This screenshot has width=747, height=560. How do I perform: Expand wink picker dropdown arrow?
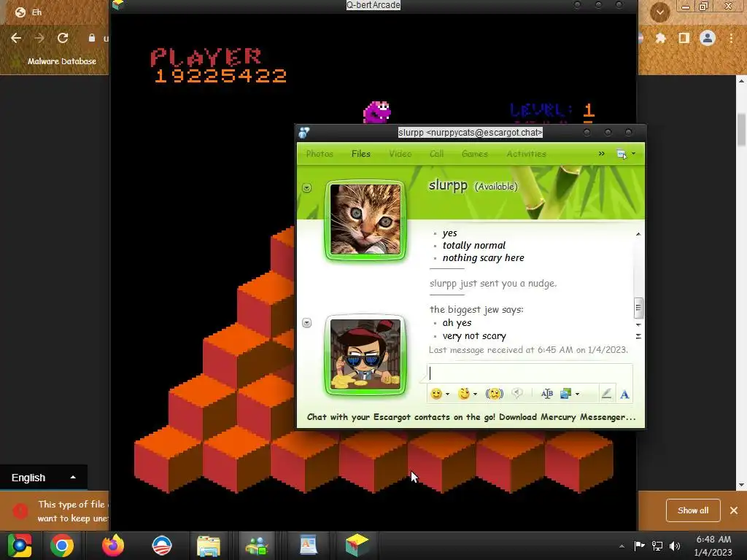475,394
